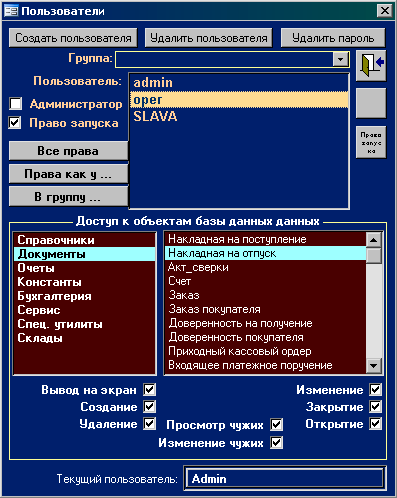Click the blank gray button below exit door
This screenshot has height=498, width=397.
click(371, 103)
